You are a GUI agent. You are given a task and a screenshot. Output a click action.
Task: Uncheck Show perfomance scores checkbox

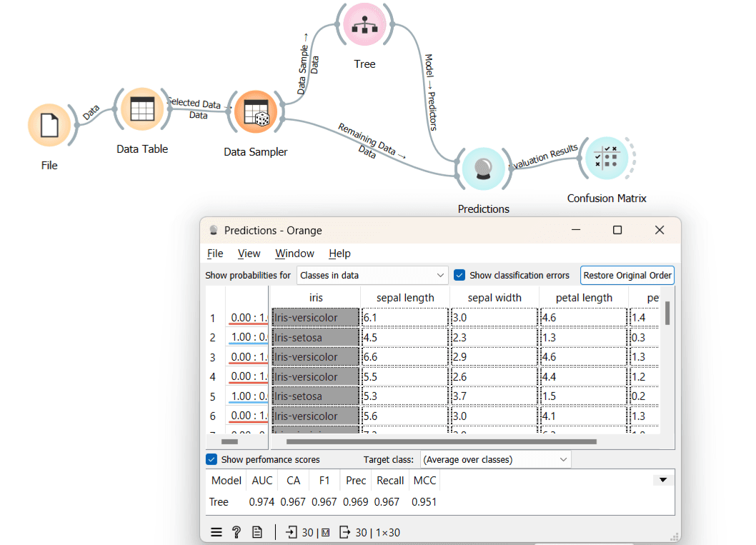tap(212, 459)
